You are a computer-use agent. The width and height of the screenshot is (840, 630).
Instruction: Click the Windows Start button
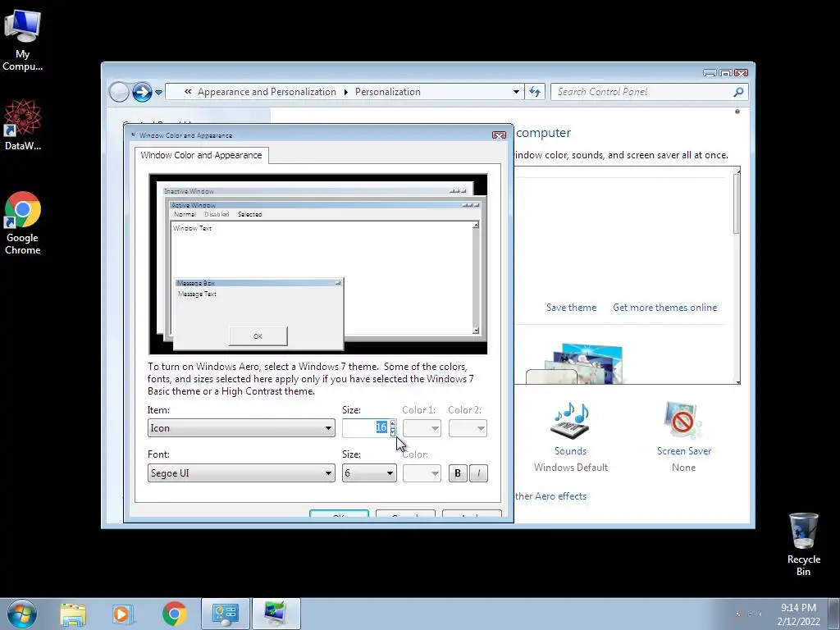click(22, 614)
